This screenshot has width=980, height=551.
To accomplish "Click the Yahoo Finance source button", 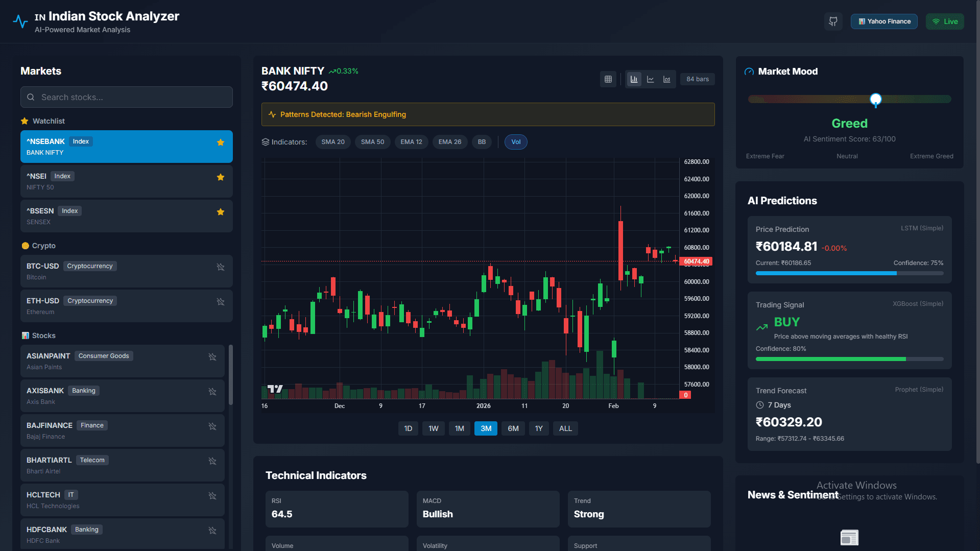I will [x=884, y=21].
